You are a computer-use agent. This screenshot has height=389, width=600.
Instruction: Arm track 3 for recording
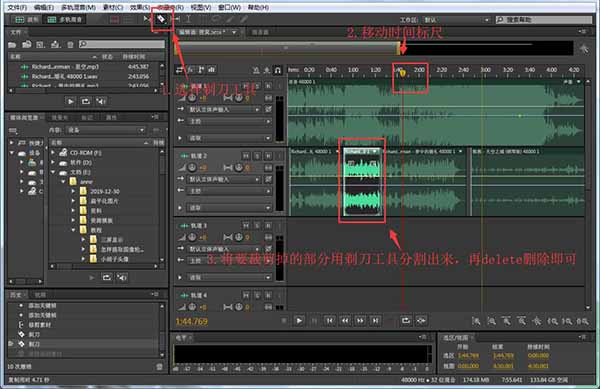(268, 225)
